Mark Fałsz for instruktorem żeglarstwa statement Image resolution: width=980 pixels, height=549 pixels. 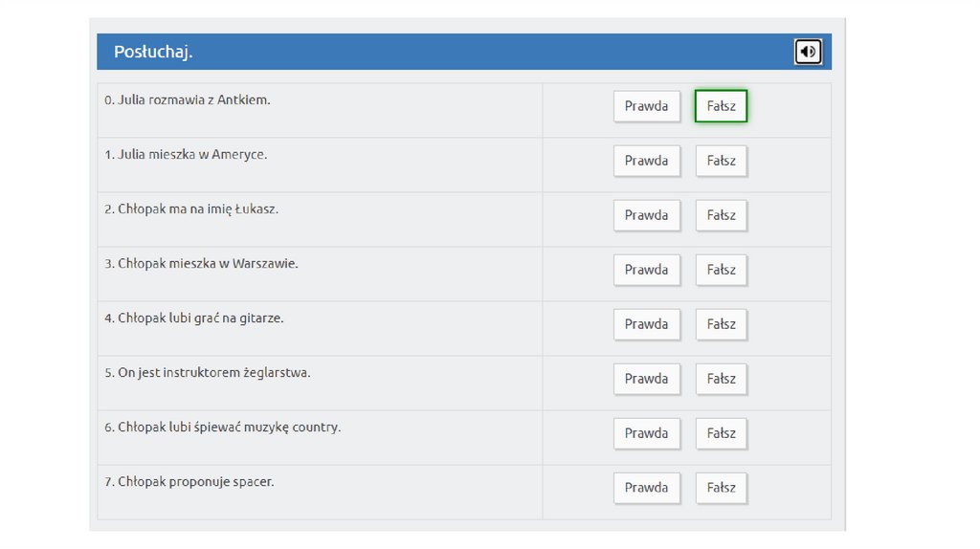coord(721,379)
